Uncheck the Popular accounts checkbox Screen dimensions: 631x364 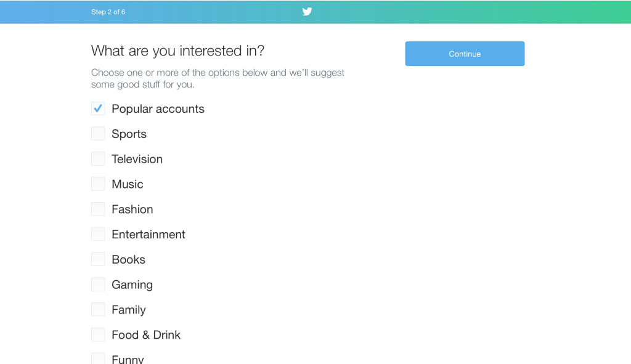(x=98, y=109)
